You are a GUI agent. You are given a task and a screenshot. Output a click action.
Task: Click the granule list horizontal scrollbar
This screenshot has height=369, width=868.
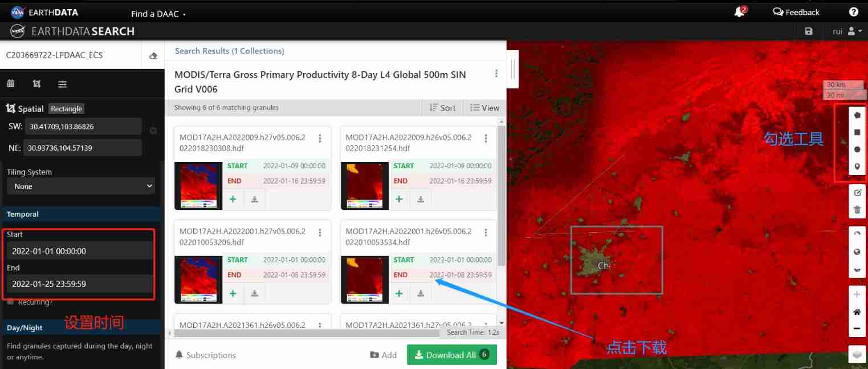[307, 332]
